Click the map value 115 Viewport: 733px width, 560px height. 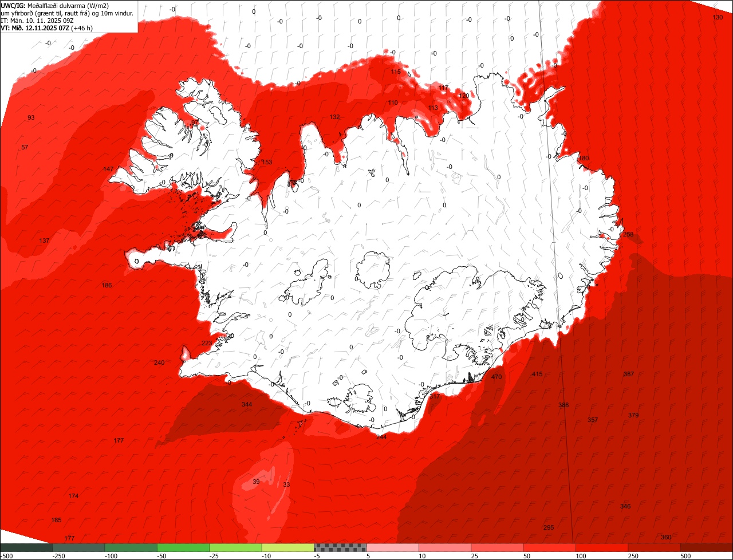[396, 72]
